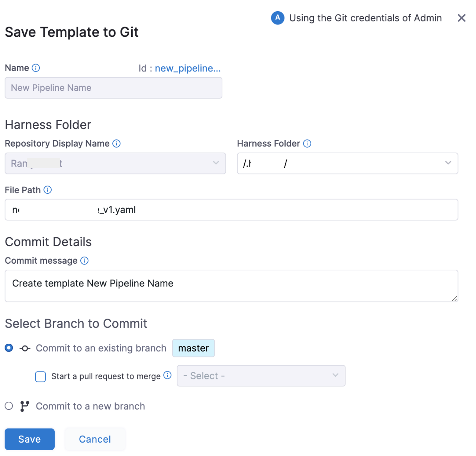The height and width of the screenshot is (456, 476).
Task: Click info icon beside pull request option
Action: coord(168,375)
